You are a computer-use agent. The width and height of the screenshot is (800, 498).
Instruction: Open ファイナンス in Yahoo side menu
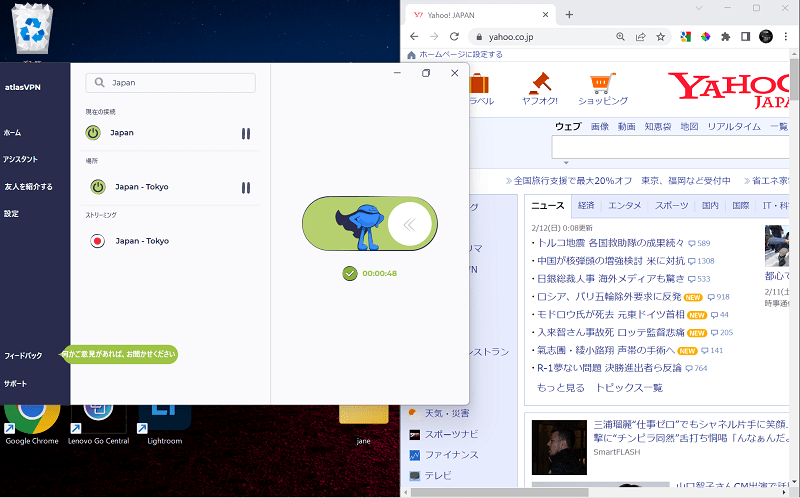tap(452, 455)
